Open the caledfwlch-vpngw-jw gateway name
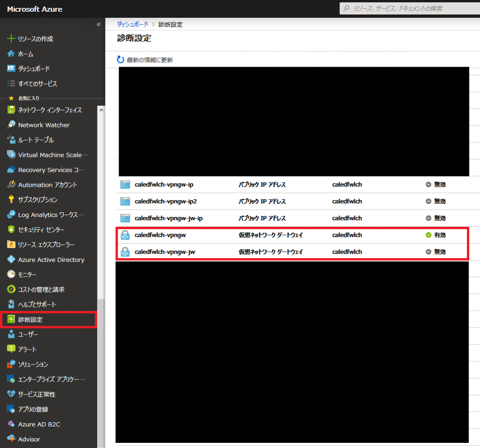This screenshot has width=480, height=448. (165, 252)
